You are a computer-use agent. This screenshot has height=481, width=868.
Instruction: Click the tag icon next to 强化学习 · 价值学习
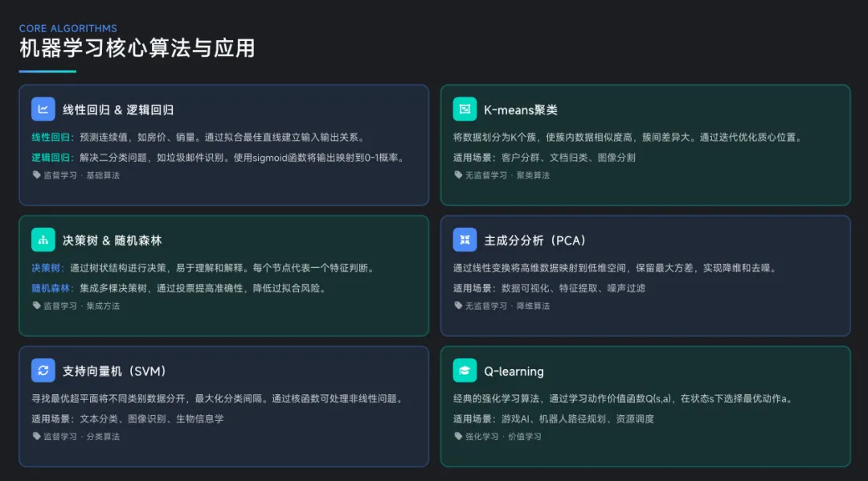tap(457, 436)
